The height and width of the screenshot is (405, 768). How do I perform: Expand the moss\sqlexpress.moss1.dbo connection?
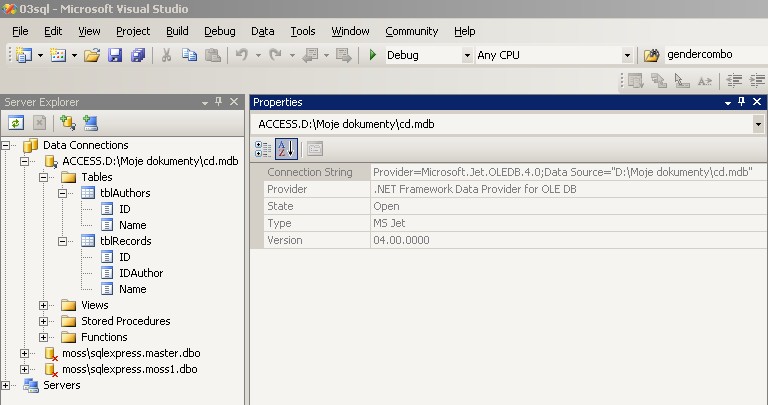(24, 370)
